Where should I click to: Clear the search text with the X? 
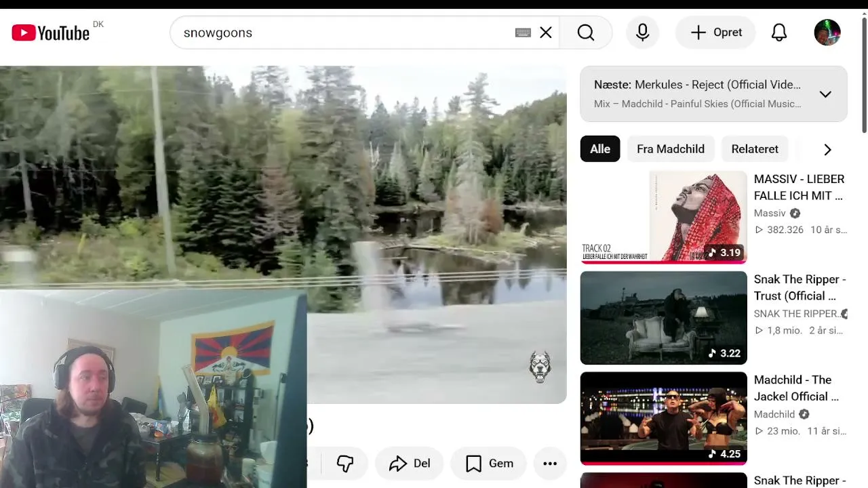tap(546, 33)
